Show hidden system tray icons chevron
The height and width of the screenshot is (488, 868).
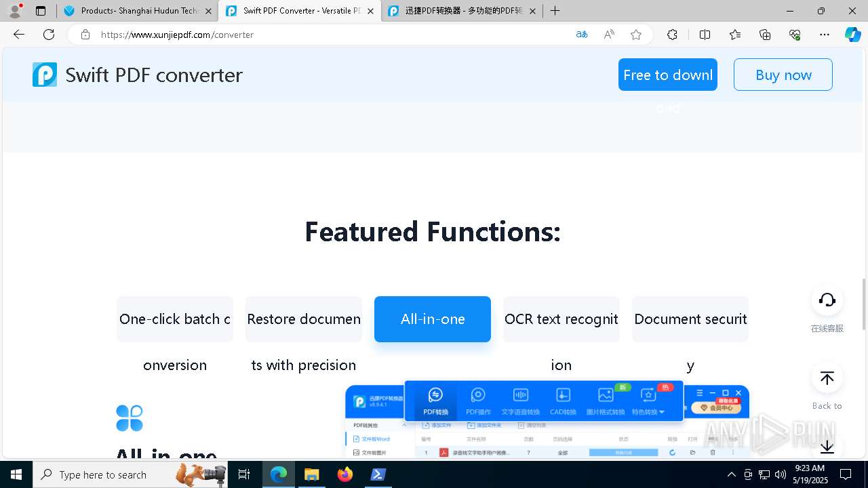tap(731, 474)
